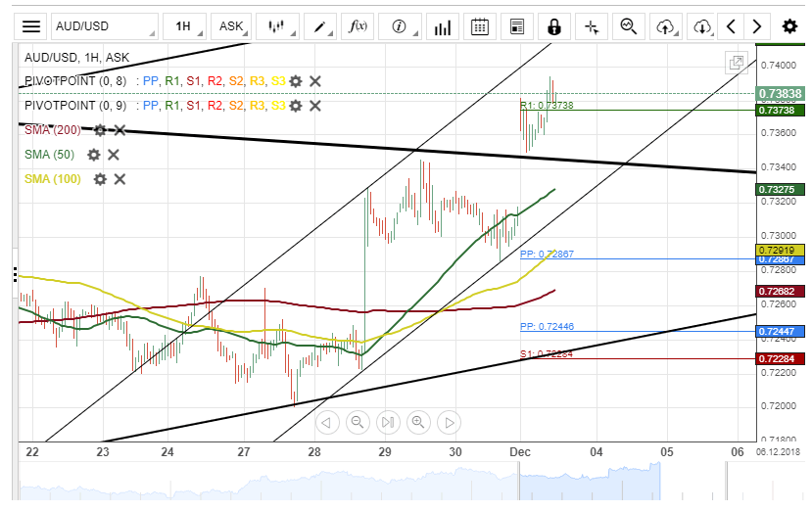This screenshot has height=511, width=812.
Task: Open SMA (100) settings gear
Action: pos(100,179)
